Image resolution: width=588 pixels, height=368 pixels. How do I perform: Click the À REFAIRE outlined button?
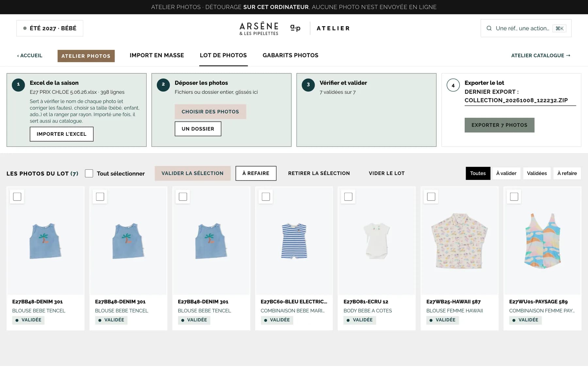pyautogui.click(x=256, y=173)
